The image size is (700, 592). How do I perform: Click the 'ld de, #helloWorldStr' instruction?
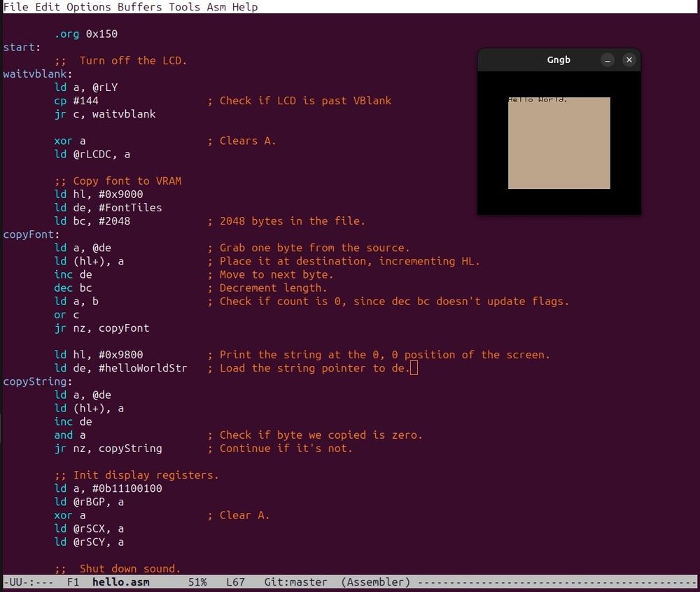[x=120, y=369]
